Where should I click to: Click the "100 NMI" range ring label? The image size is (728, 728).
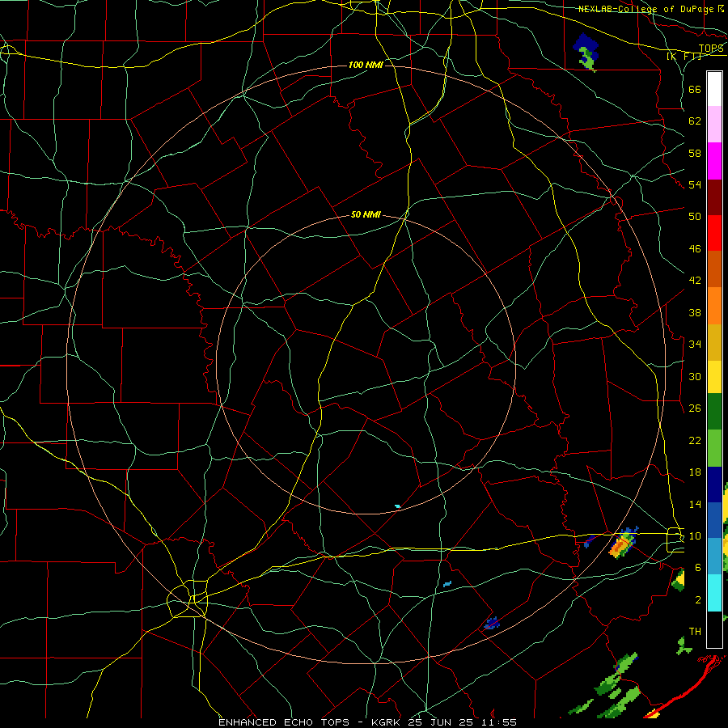tap(366, 65)
